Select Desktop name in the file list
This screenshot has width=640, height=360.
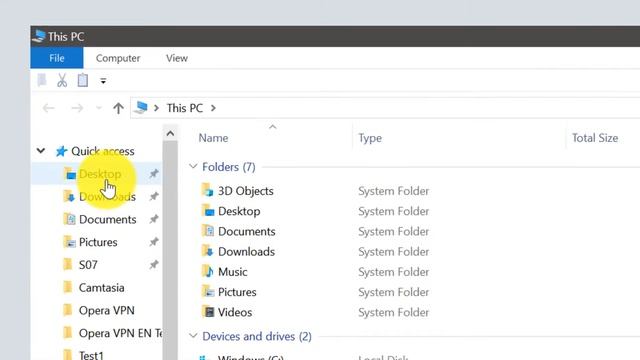(239, 211)
